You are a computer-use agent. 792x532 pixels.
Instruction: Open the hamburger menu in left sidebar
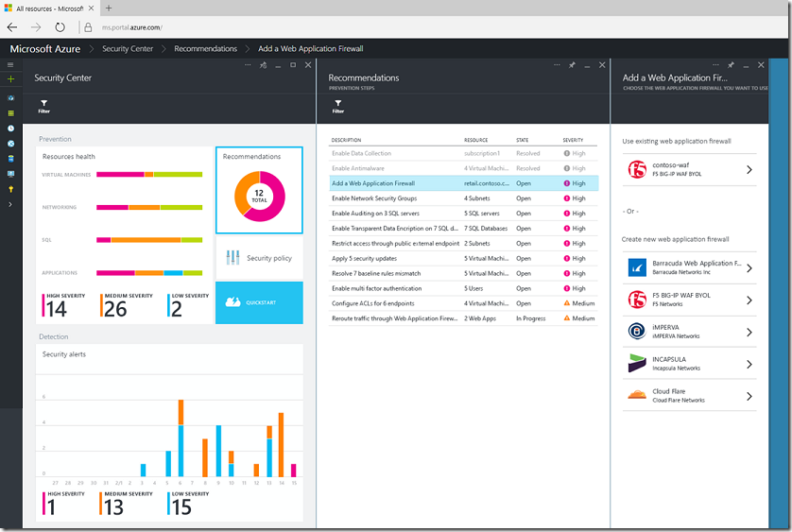(10, 64)
